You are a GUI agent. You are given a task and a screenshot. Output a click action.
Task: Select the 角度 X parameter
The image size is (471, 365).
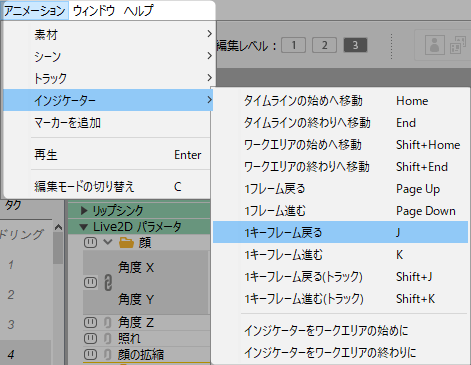136,267
